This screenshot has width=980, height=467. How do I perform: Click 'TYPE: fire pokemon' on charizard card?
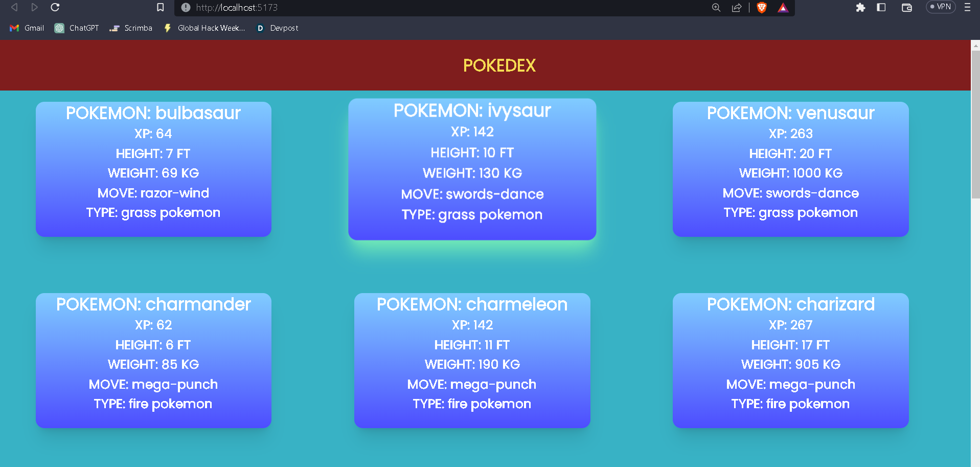click(791, 404)
